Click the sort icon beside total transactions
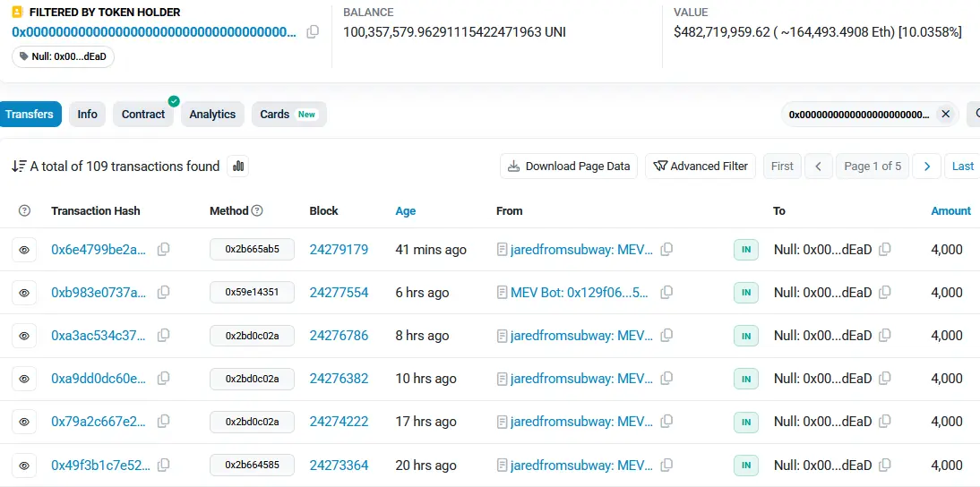The width and height of the screenshot is (980, 487). tap(19, 167)
